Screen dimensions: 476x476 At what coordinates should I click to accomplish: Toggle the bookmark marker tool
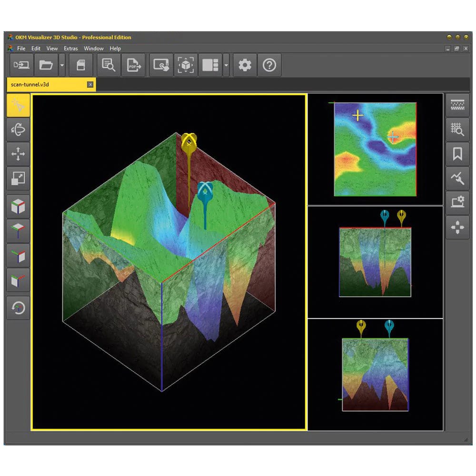point(457,154)
